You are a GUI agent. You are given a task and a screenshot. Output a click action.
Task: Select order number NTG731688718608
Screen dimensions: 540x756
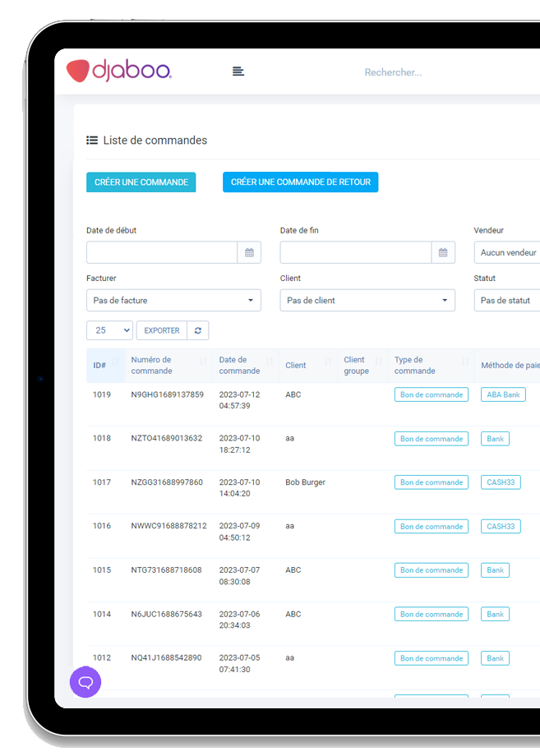point(166,570)
